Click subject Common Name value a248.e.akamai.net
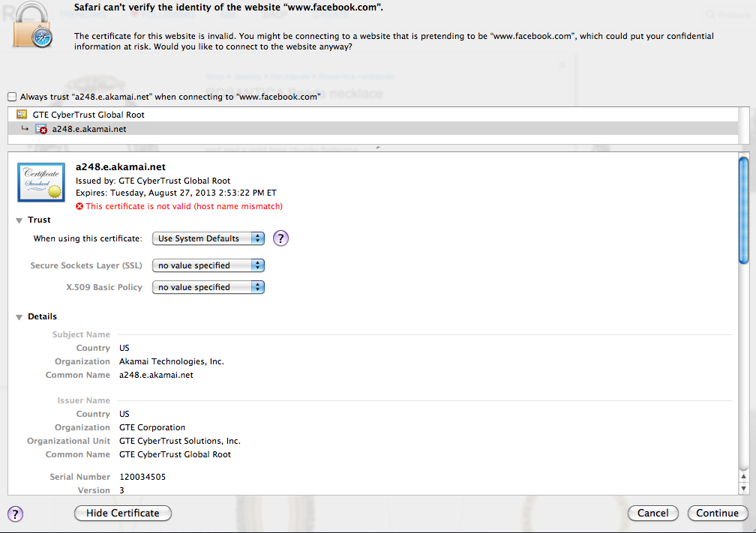 click(156, 375)
